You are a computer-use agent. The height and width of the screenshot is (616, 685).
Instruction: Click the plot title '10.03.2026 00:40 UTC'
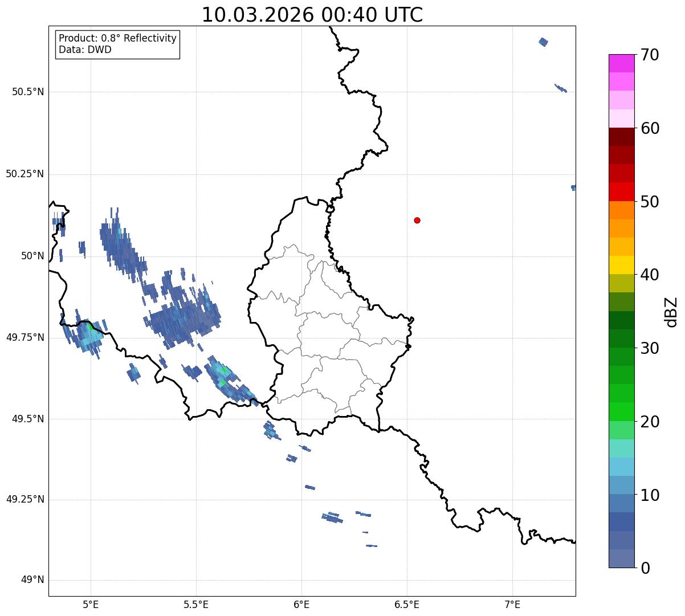pos(312,15)
